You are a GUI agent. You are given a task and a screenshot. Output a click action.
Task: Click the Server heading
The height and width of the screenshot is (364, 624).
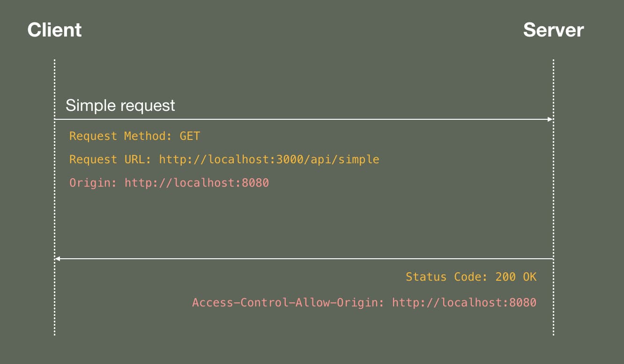553,30
